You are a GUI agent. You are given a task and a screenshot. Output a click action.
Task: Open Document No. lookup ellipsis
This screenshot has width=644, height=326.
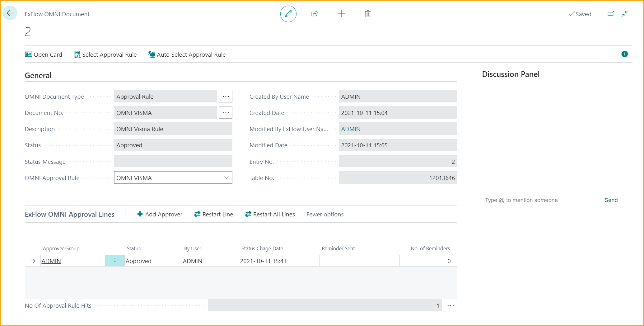coord(226,112)
